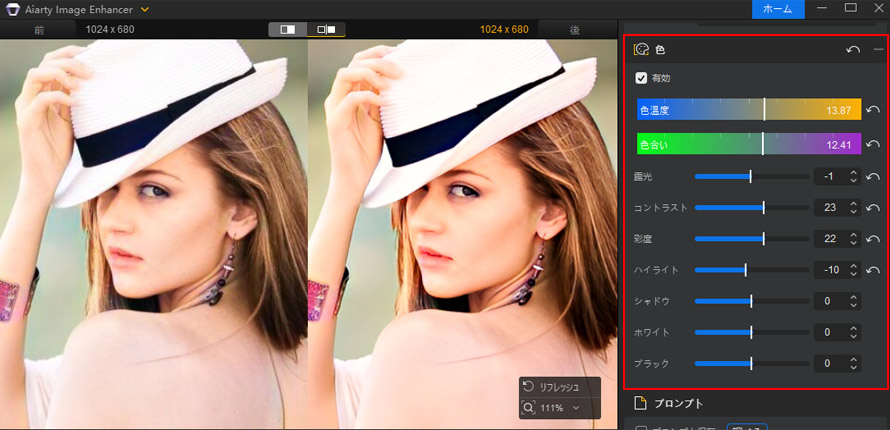Screen dimensions: 890x430
Task: Uncheck the 有効 checkbox
Action: pos(641,78)
